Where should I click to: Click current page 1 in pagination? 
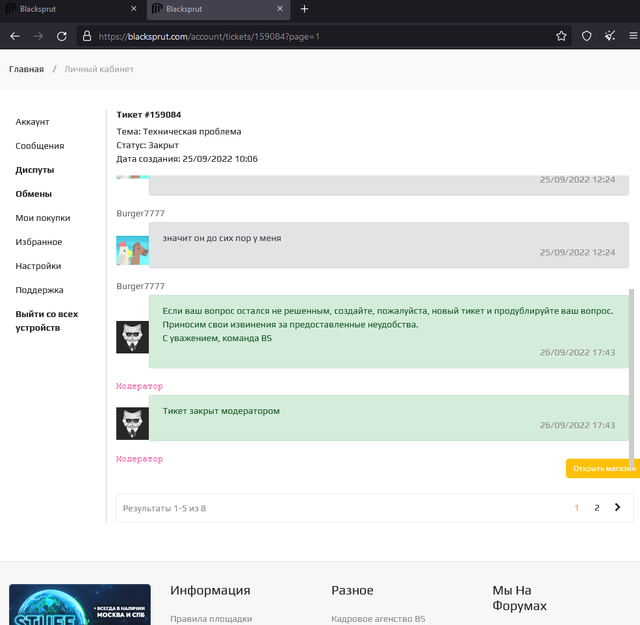pyautogui.click(x=576, y=508)
